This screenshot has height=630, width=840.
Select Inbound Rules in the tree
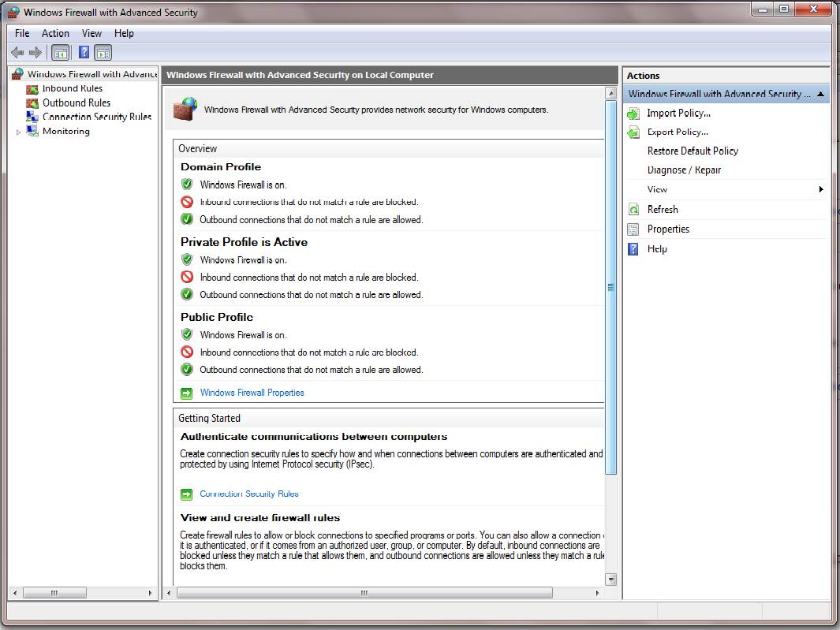tap(73, 88)
